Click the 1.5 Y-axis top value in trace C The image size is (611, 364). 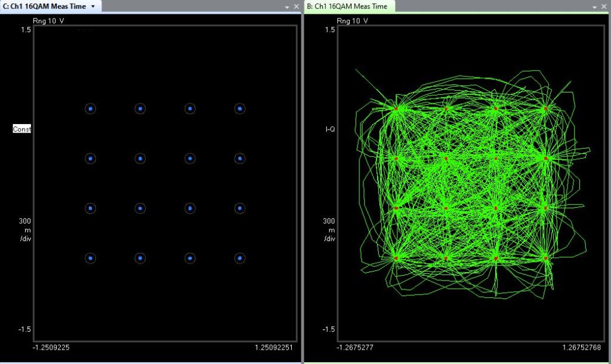[x=26, y=30]
